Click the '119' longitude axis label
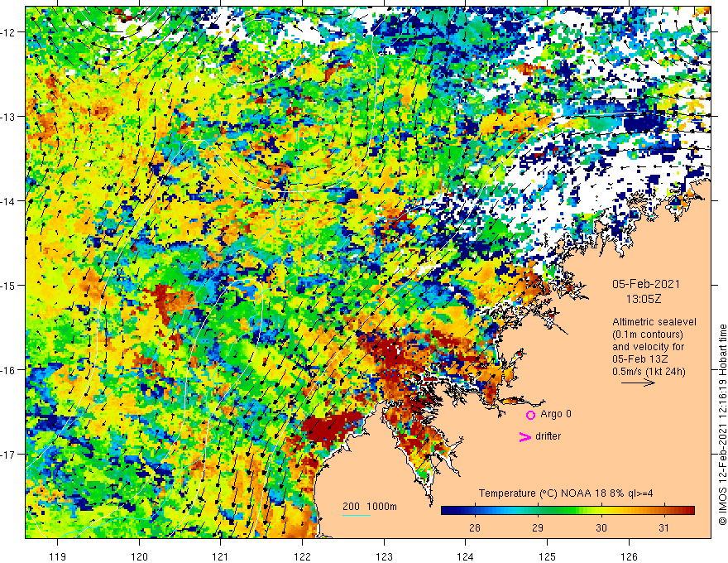Image resolution: width=728 pixels, height=563 pixels. tap(58, 557)
